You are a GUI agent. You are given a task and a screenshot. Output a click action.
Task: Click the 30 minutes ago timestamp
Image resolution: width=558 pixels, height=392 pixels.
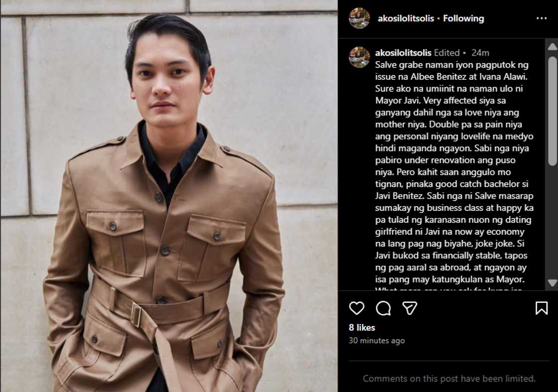click(x=377, y=340)
